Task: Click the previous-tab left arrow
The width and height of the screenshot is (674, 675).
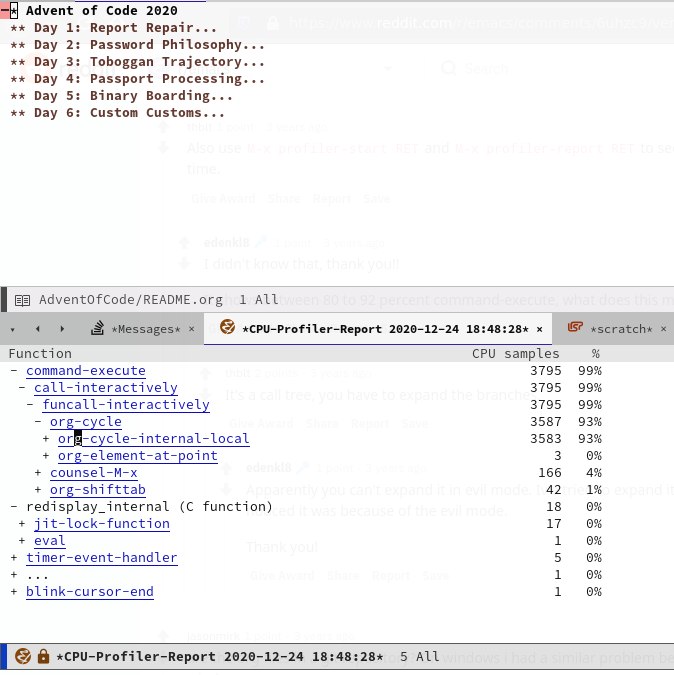Action: pyautogui.click(x=38, y=329)
